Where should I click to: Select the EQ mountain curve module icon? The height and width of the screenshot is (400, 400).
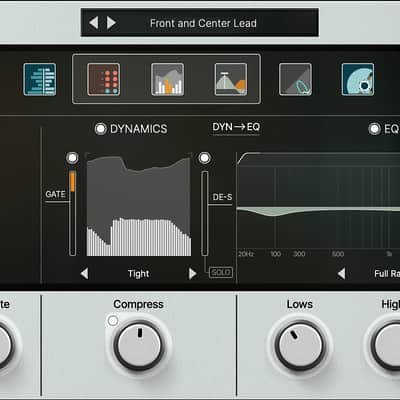(231, 80)
